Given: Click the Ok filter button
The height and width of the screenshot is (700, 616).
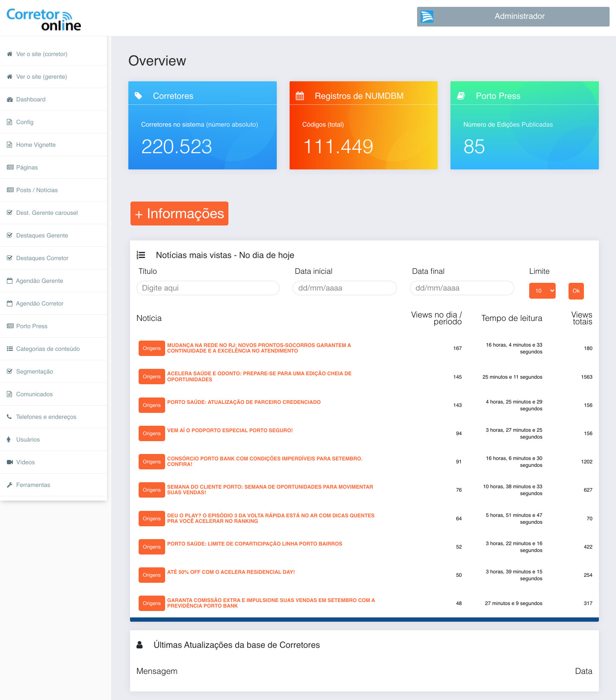Looking at the screenshot, I should pos(576,291).
